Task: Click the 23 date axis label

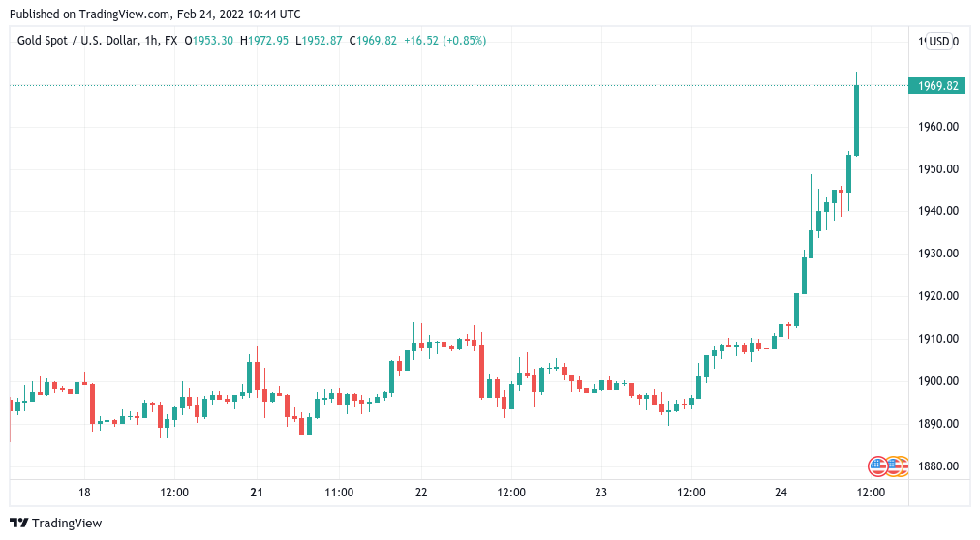Action: 600,492
